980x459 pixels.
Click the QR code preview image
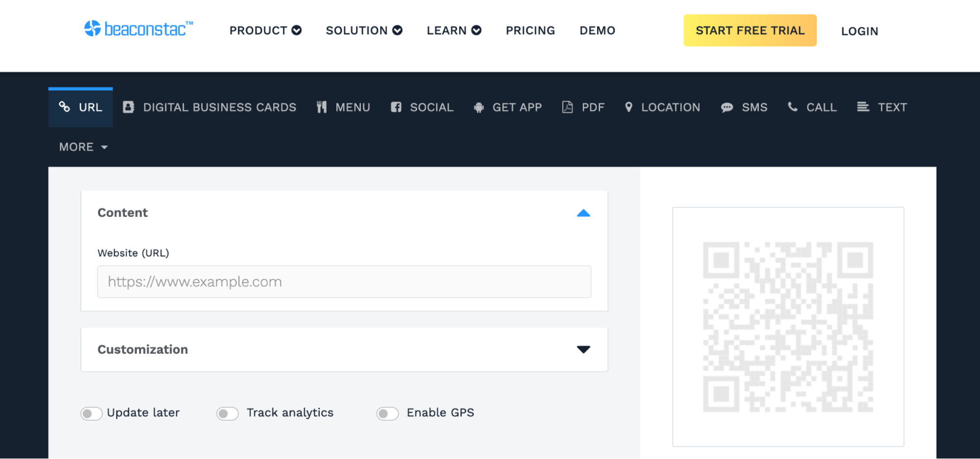(788, 327)
